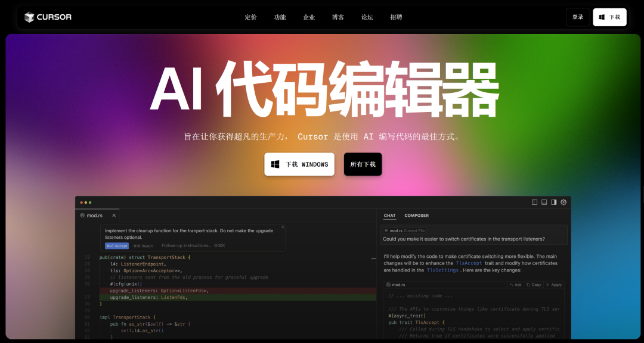Click the 下载 WINDOWS button
The image size is (644, 343).
299,164
